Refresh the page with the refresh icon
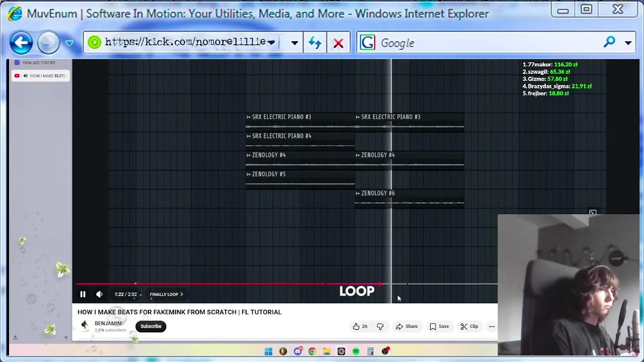Image resolution: width=644 pixels, height=362 pixels. pos(315,43)
